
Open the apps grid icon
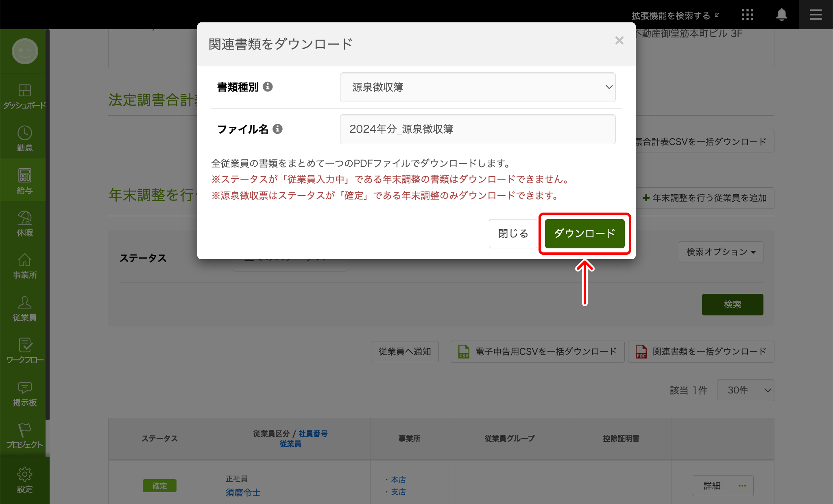[747, 15]
